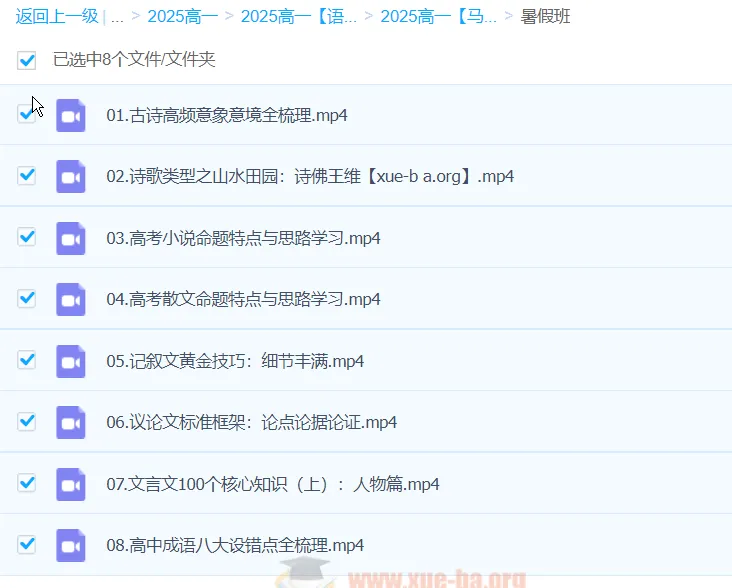Click 返回上一级 to go back
Viewport: 732px width, 588px height.
tap(56, 17)
